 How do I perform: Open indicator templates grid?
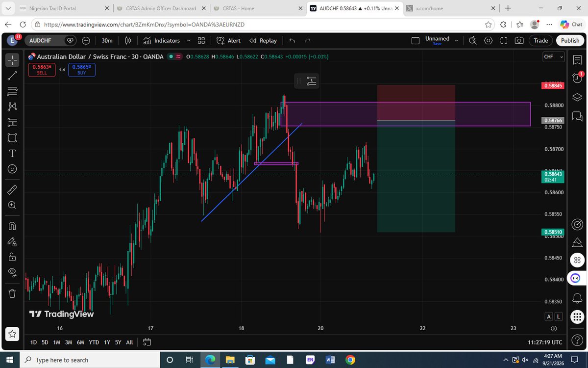pos(201,41)
